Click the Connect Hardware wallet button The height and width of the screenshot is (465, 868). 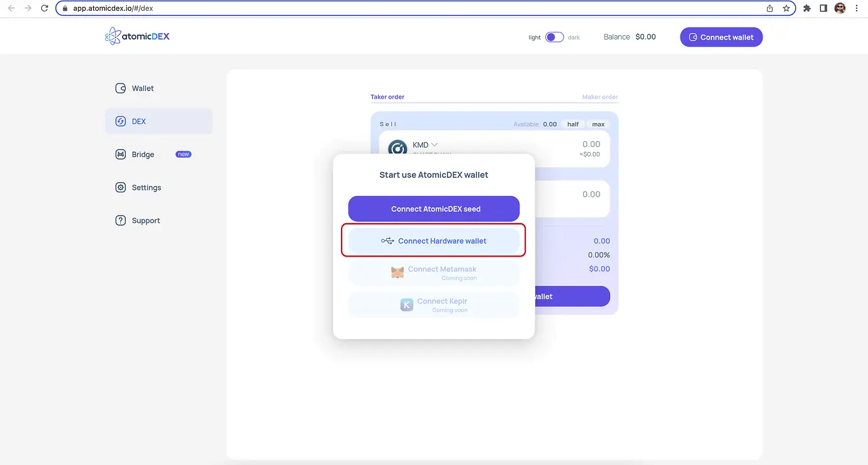(433, 241)
